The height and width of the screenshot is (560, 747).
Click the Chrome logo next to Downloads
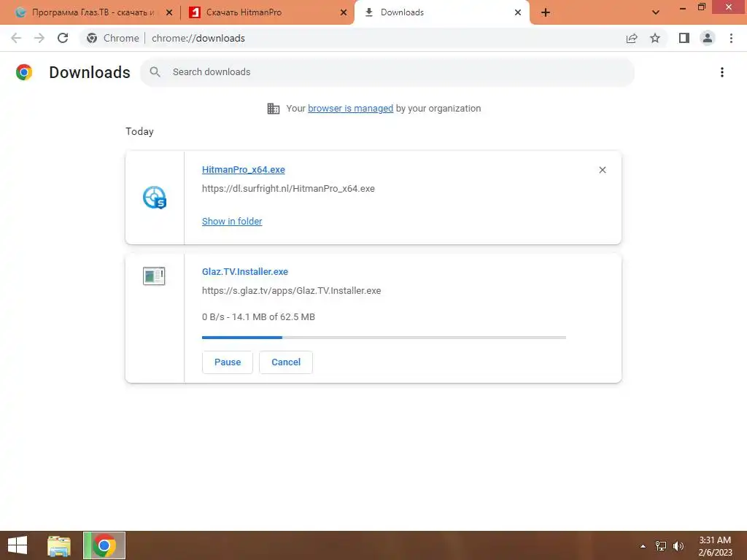point(24,72)
